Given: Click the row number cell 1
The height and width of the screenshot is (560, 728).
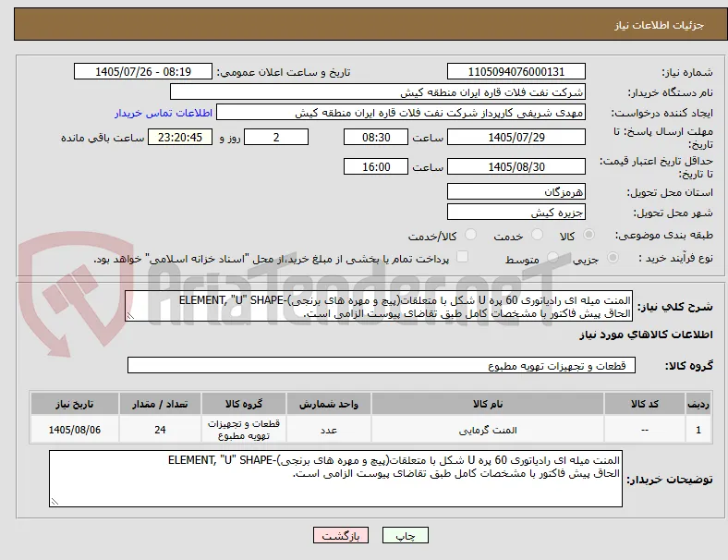Looking at the screenshot, I should coord(698,430).
